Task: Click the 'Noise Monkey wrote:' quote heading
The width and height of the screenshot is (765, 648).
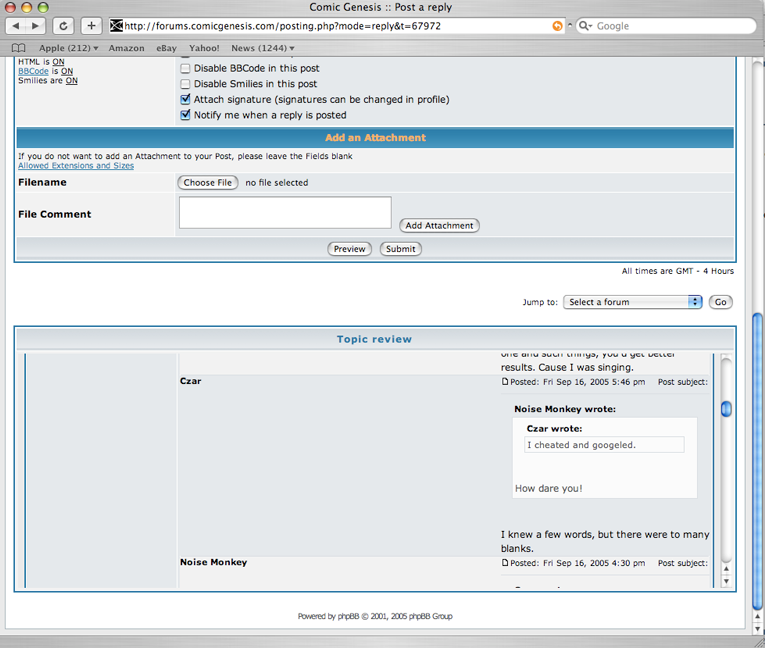Action: [x=565, y=409]
